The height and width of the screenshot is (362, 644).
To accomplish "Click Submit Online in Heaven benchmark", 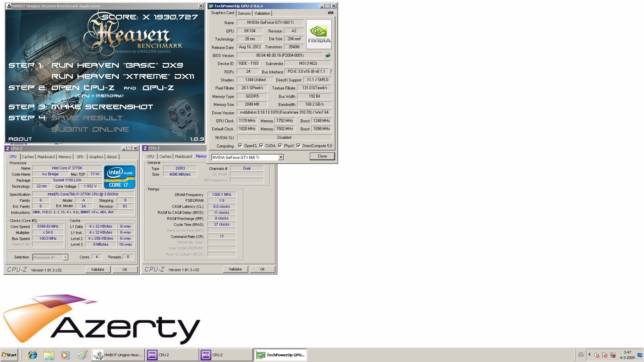I will 90,129.
